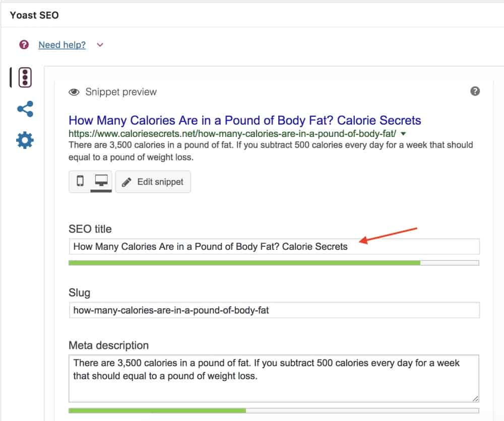
Task: Click the Need help? link
Action: click(x=62, y=45)
